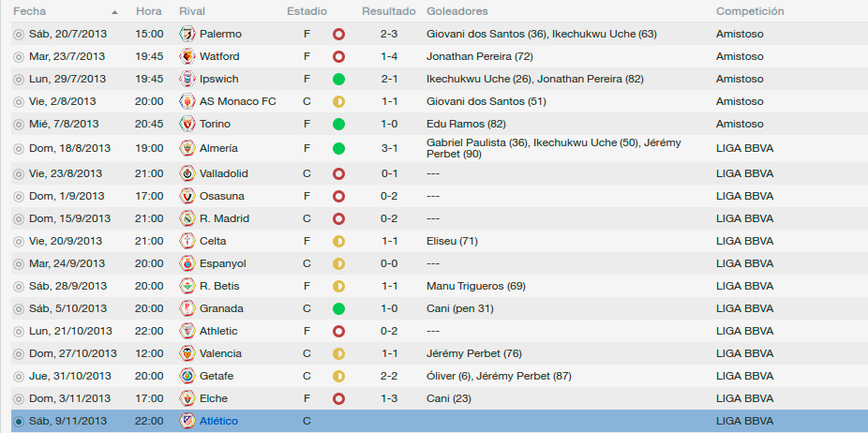This screenshot has height=433, width=868.
Task: Select the radio button for Dom, 18/8/2013
Action: tap(19, 148)
